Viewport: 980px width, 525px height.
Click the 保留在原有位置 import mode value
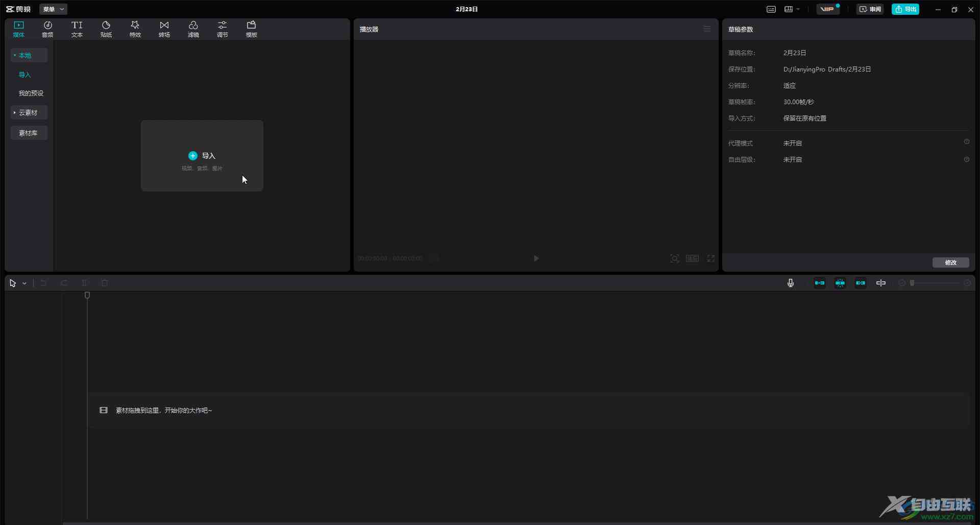point(805,118)
